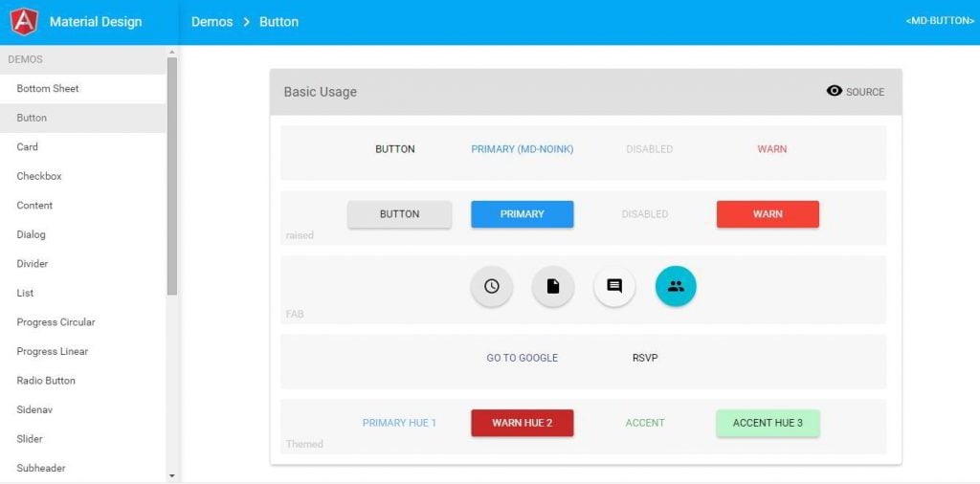Click the dark red WARN HUE 2 button
This screenshot has height=484, width=980.
(522, 423)
